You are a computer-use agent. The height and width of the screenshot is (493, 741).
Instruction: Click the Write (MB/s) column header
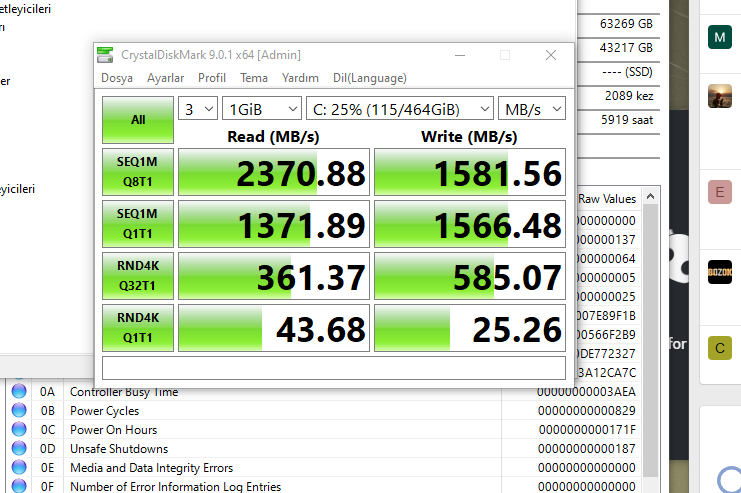pyautogui.click(x=469, y=137)
